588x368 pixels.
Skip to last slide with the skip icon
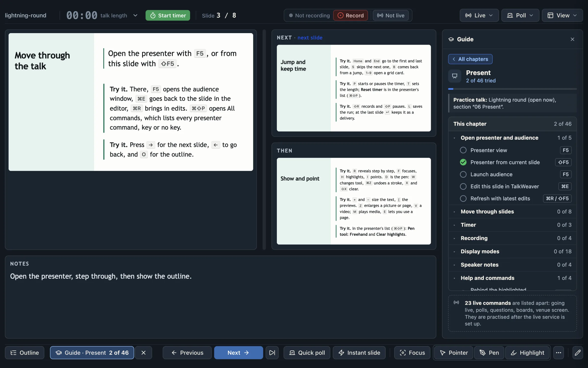pos(272,353)
